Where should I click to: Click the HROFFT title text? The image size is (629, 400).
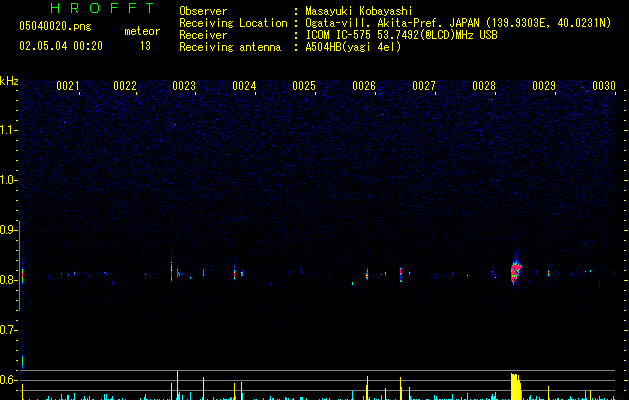tap(103, 8)
